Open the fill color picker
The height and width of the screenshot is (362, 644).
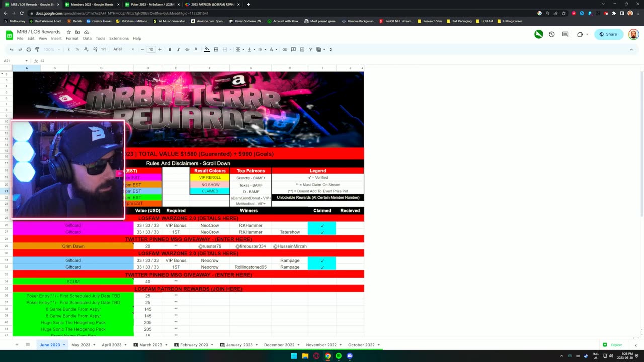click(x=207, y=49)
